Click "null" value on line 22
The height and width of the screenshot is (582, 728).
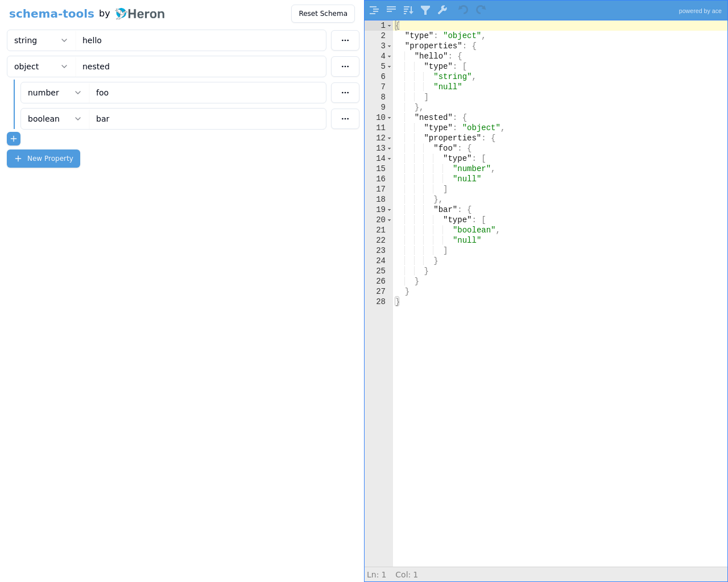[x=467, y=240]
